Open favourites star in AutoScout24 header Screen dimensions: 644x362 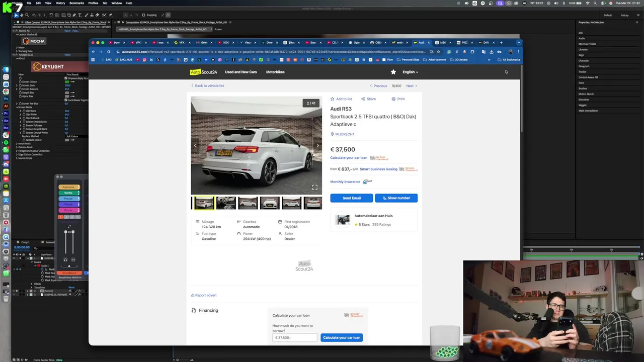coord(393,72)
